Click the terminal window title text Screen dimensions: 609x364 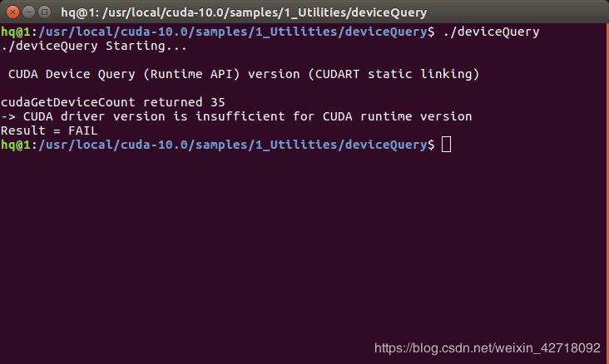tap(244, 12)
